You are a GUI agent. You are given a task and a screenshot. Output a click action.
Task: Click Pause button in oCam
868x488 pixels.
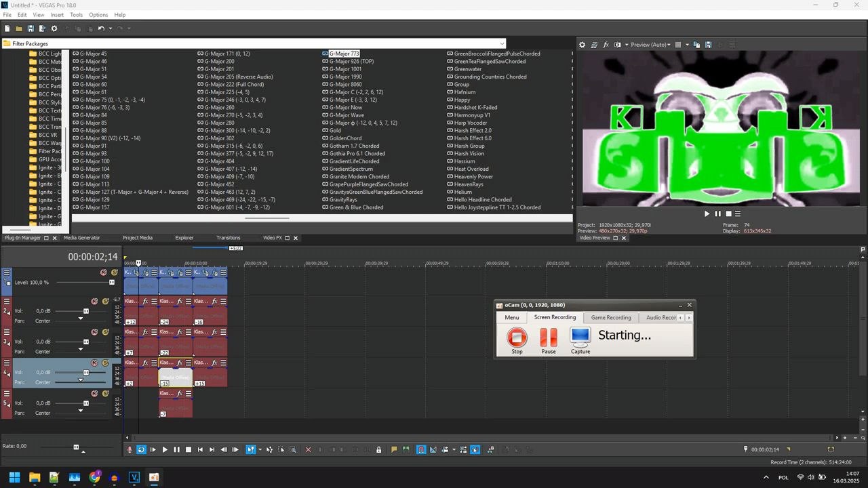[x=548, y=341]
